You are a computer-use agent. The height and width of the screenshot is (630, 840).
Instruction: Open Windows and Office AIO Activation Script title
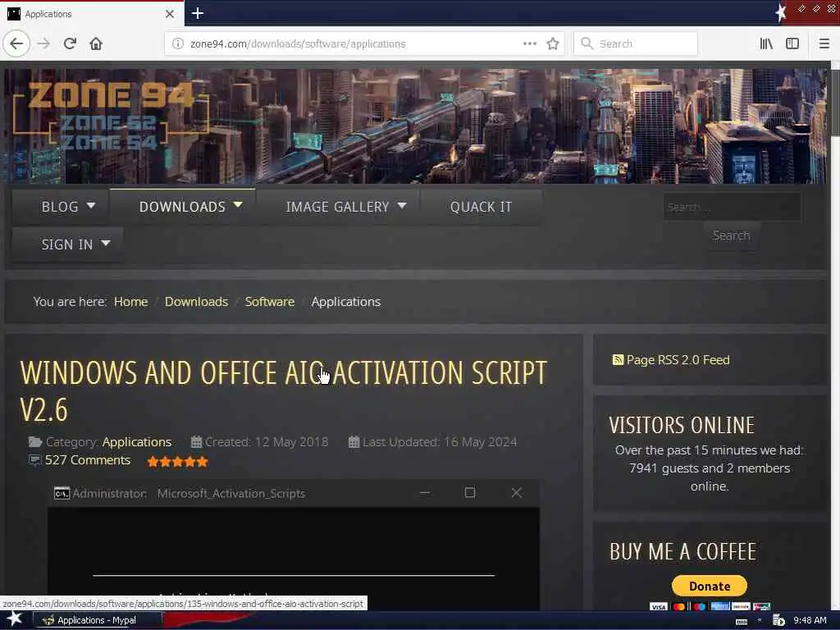click(283, 390)
